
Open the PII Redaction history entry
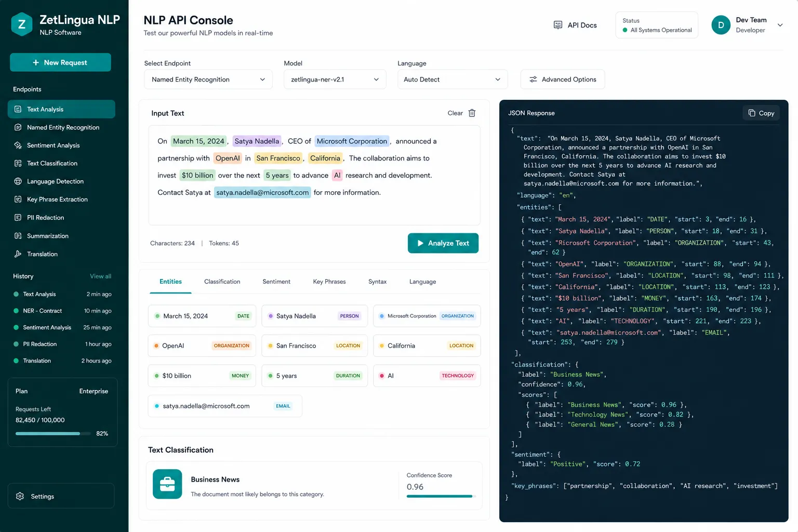point(62,344)
